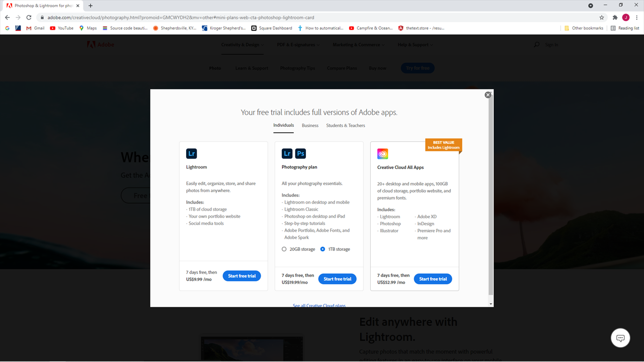
Task: Switch to the Students & Teachers tab
Action: pyautogui.click(x=346, y=126)
